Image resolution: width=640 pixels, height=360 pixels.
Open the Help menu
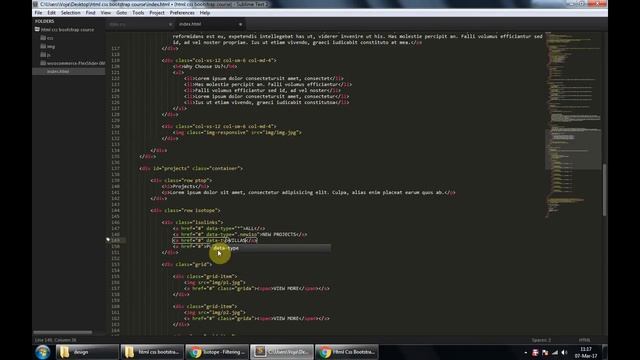204,13
